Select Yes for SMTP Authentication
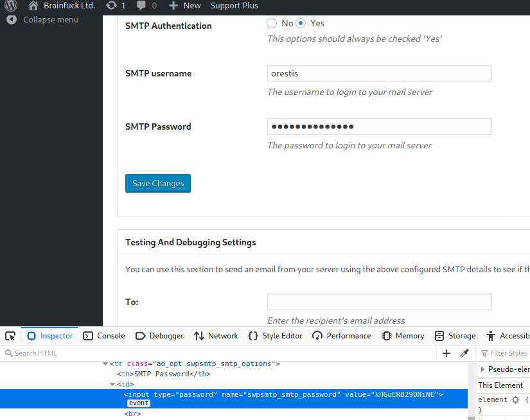Image resolution: width=530 pixels, height=420 pixels. click(301, 23)
